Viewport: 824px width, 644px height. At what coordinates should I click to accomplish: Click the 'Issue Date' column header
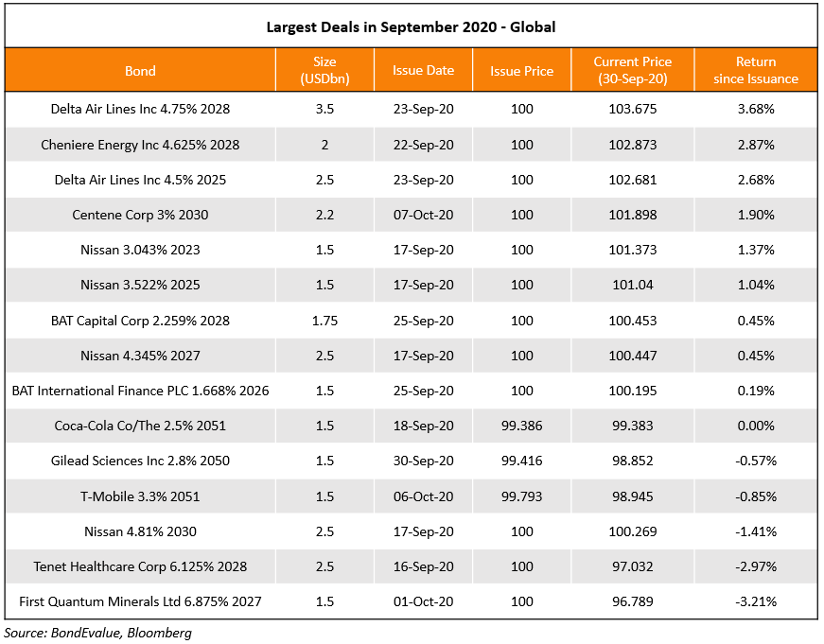[423, 70]
